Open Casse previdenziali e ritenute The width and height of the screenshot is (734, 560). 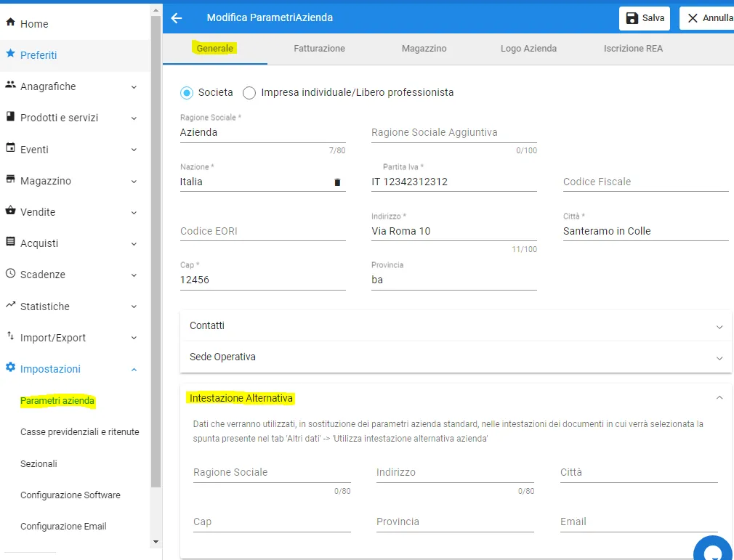coord(80,432)
